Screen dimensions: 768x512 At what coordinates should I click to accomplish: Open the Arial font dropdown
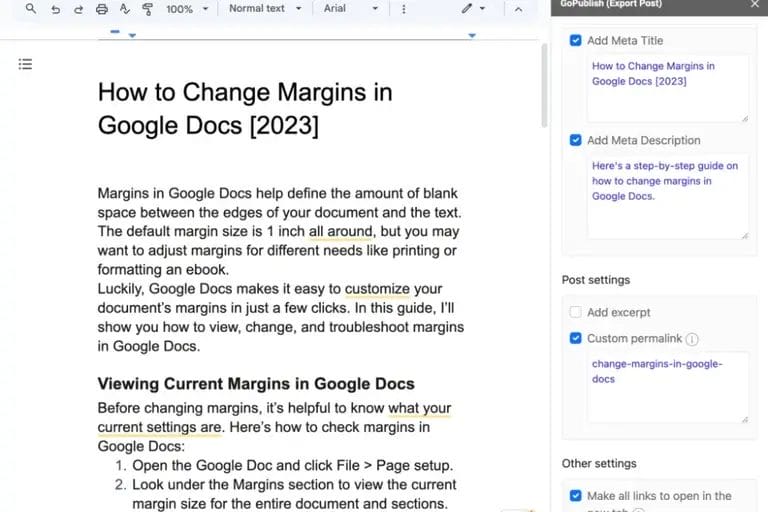point(351,9)
